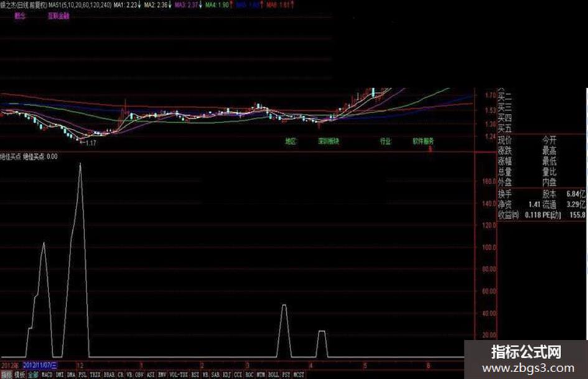Image resolution: width=588 pixels, height=379 pixels.
Task: Switch to the PSY indicator tab
Action: (x=286, y=375)
